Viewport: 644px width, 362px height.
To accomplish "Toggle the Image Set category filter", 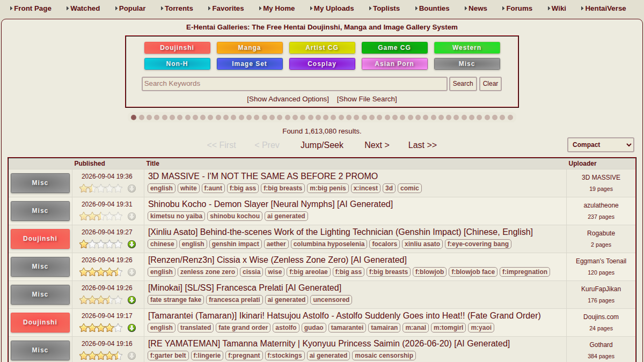I will (x=250, y=64).
